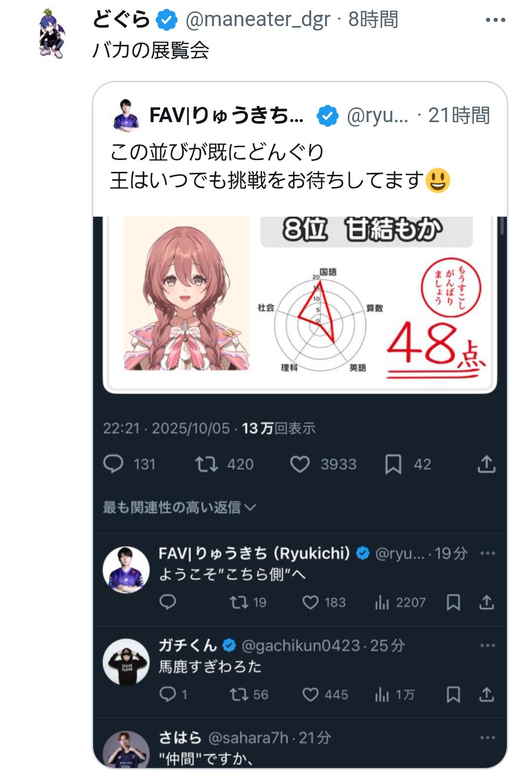This screenshot has height=782, width=532.
Task: Open the three-dot menu on どぐら's post
Action: tap(495, 20)
